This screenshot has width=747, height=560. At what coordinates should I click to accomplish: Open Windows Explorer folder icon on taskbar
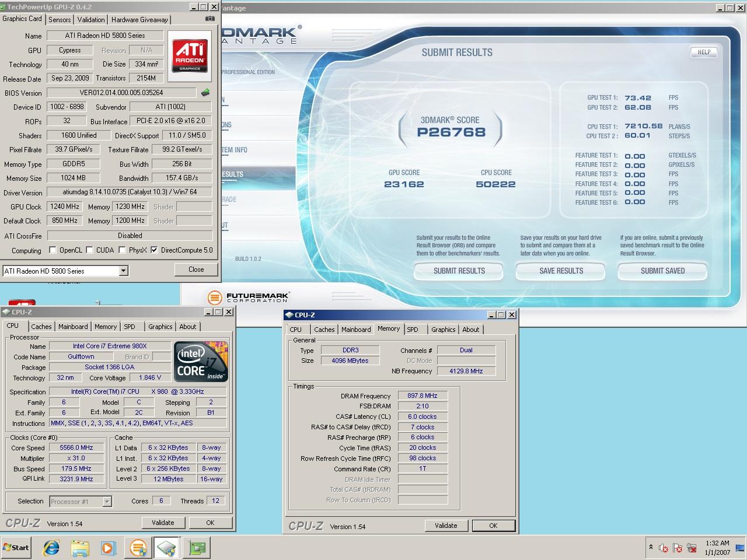[x=79, y=548]
